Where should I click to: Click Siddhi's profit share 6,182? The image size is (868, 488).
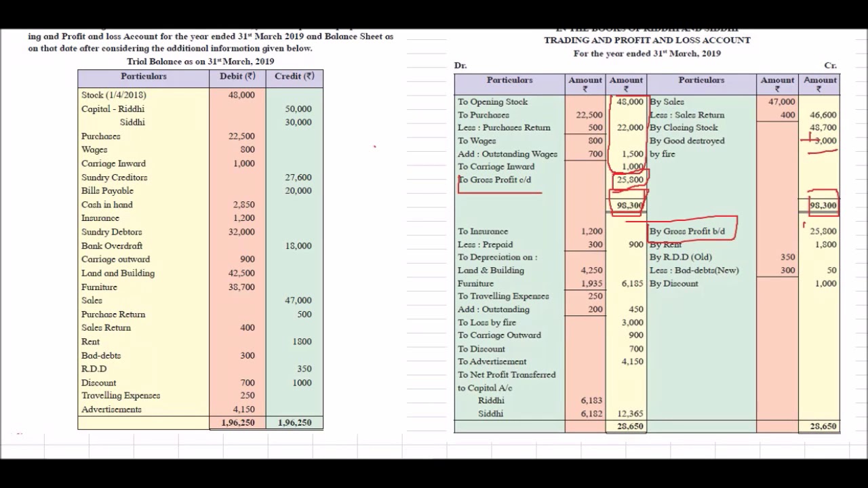591,413
